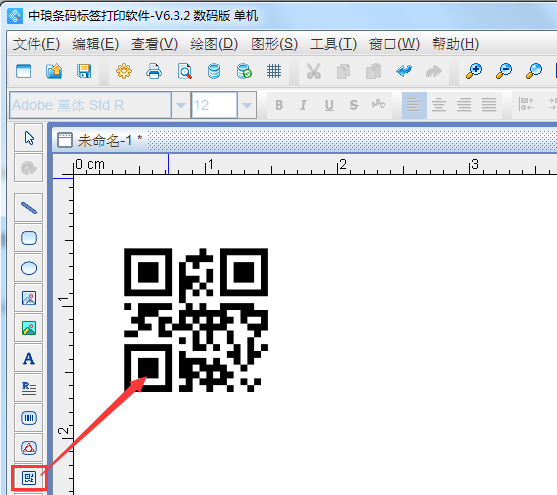Screen dimensions: 557x495
Task: Save the current label
Action: tap(84, 71)
